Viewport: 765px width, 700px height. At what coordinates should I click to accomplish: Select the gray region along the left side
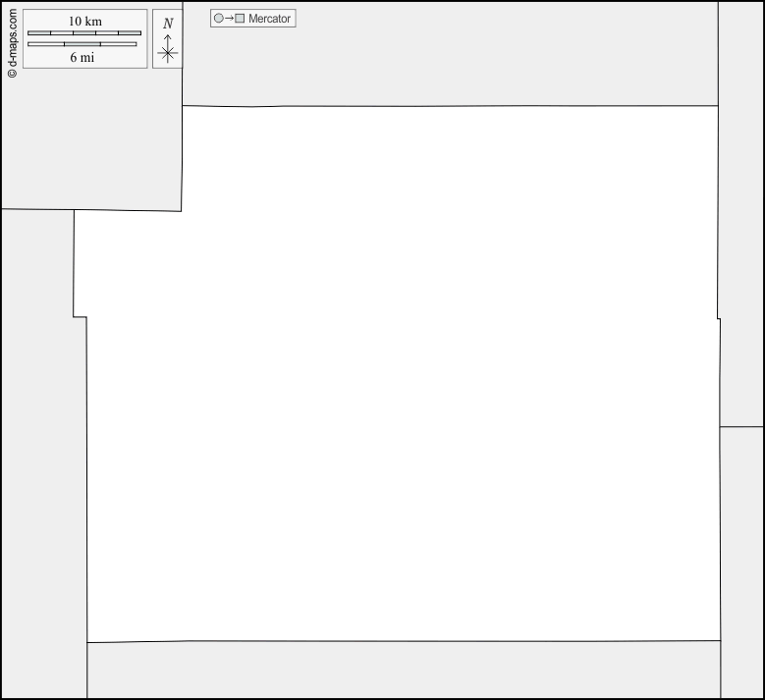pos(39,452)
